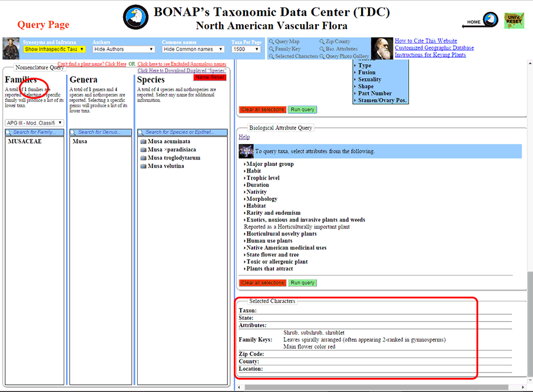Viewport: 533px width, 392px height.
Task: Click upper Run query button
Action: point(303,109)
